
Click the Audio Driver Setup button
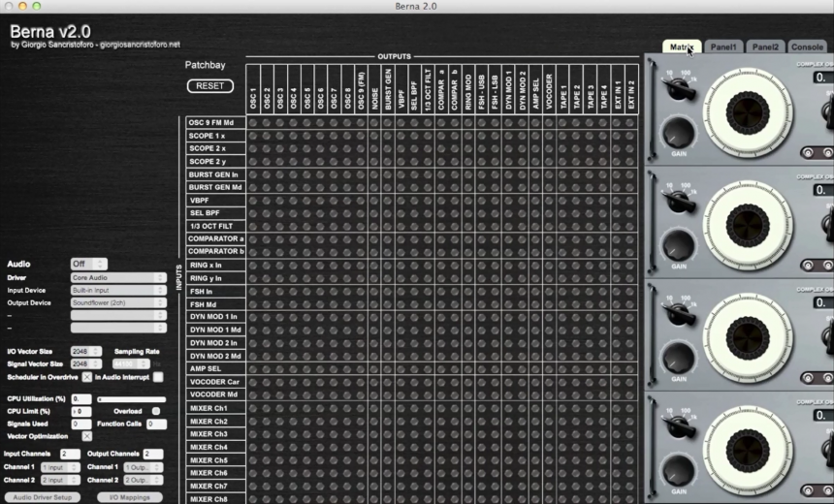(x=41, y=497)
